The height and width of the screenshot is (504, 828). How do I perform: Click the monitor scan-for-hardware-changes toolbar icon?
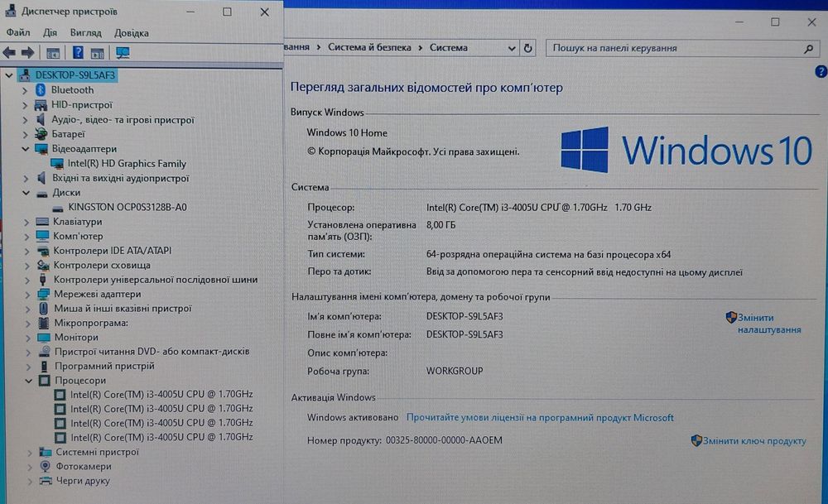coord(123,52)
